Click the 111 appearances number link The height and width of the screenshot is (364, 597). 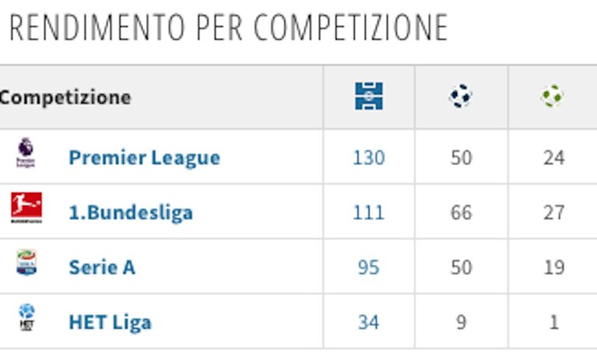pyautogui.click(x=369, y=212)
